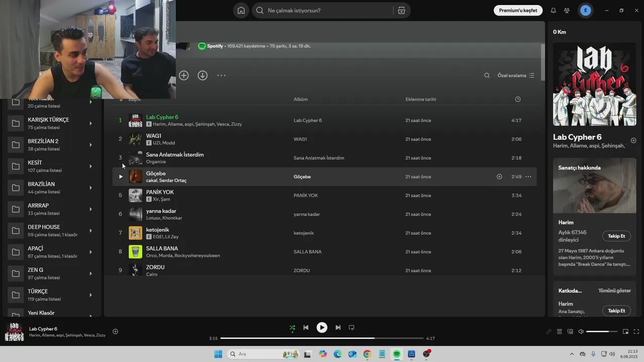Show hidden system tray icons

572,354
